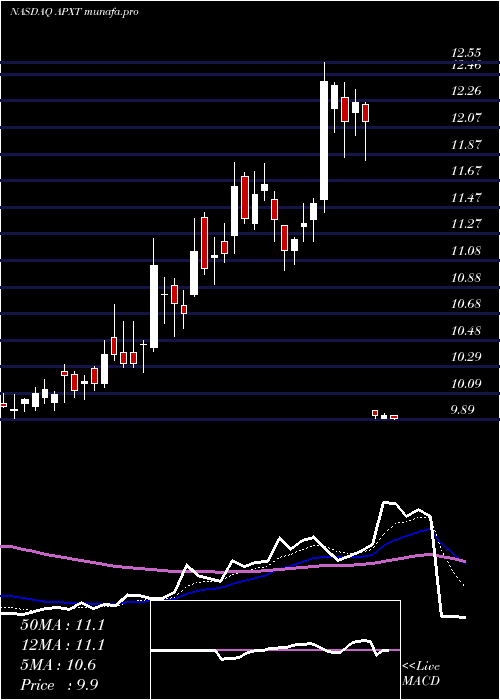Click the tallest white candlestick near 12.46
500x700 pixels.
tap(324, 138)
